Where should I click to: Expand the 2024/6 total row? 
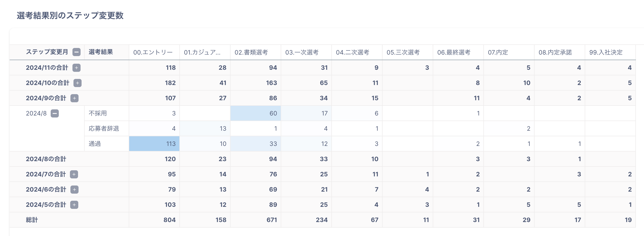[x=74, y=190]
